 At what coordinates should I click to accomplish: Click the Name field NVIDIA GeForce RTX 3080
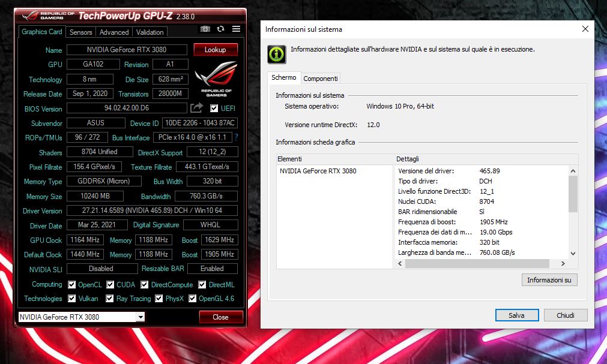[x=127, y=50]
